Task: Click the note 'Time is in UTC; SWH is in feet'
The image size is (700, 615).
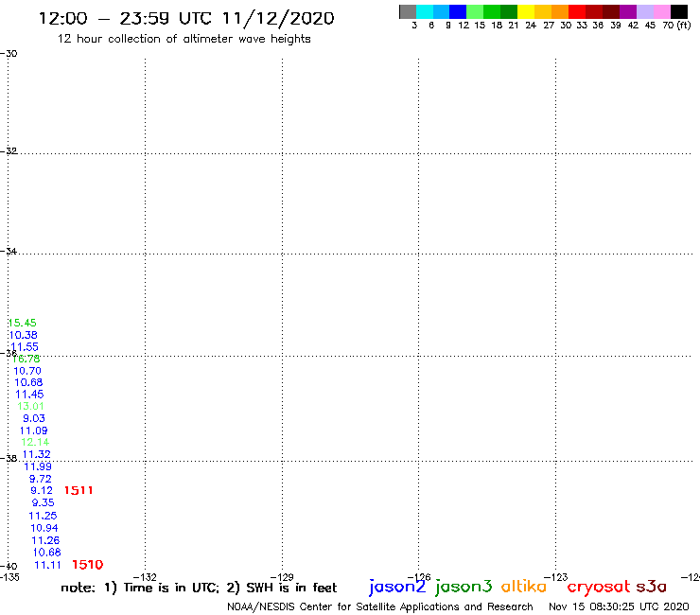Action: point(199,588)
